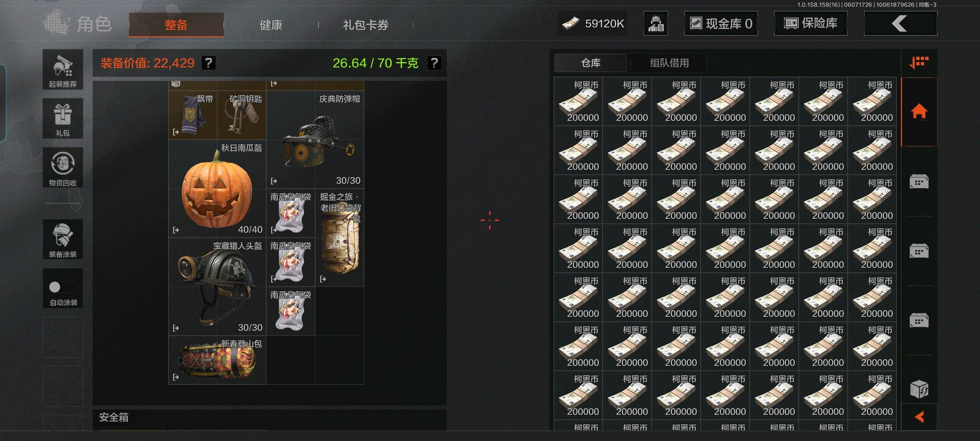Open the 起装推荐 loadout recommendation icon
This screenshot has width=980, height=441.
tap(63, 69)
